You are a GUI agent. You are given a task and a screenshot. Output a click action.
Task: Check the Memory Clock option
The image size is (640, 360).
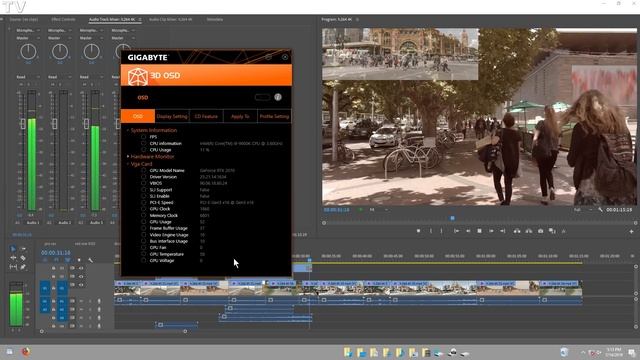point(143,215)
